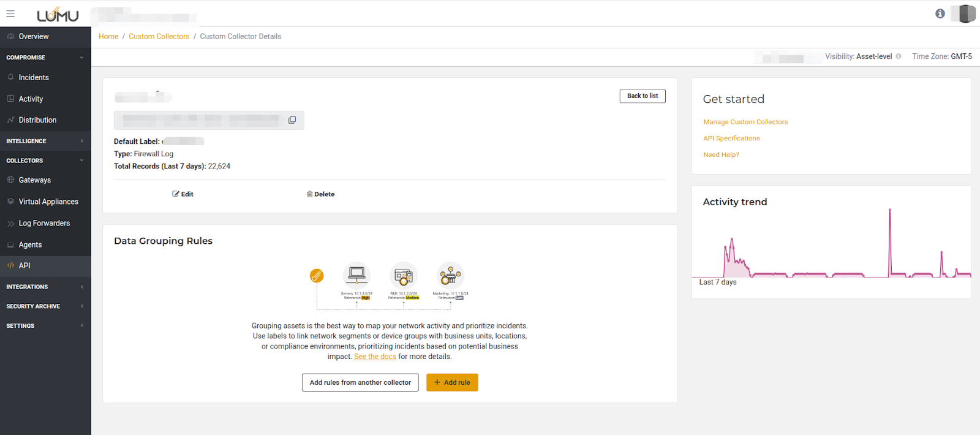Click the tallest spike in Activity trend chart
The image size is (980, 435).
pyautogui.click(x=890, y=211)
